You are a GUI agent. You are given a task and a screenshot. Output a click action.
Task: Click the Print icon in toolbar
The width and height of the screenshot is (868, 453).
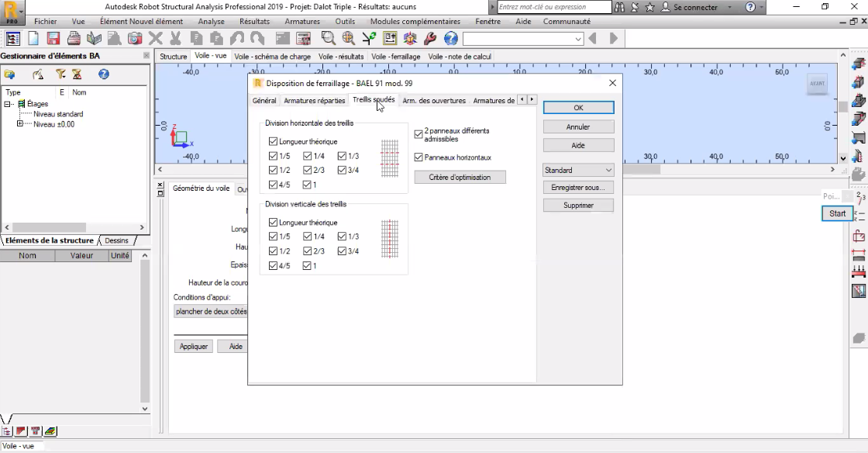[74, 38]
